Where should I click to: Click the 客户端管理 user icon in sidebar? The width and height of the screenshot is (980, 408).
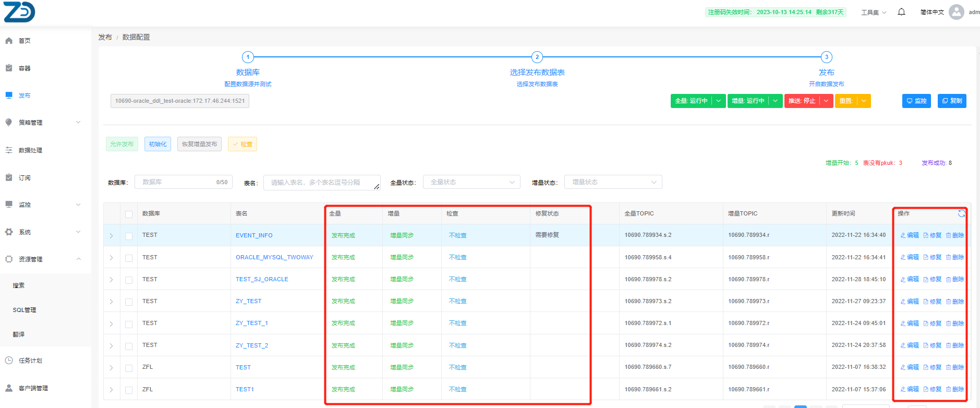pyautogui.click(x=9, y=388)
